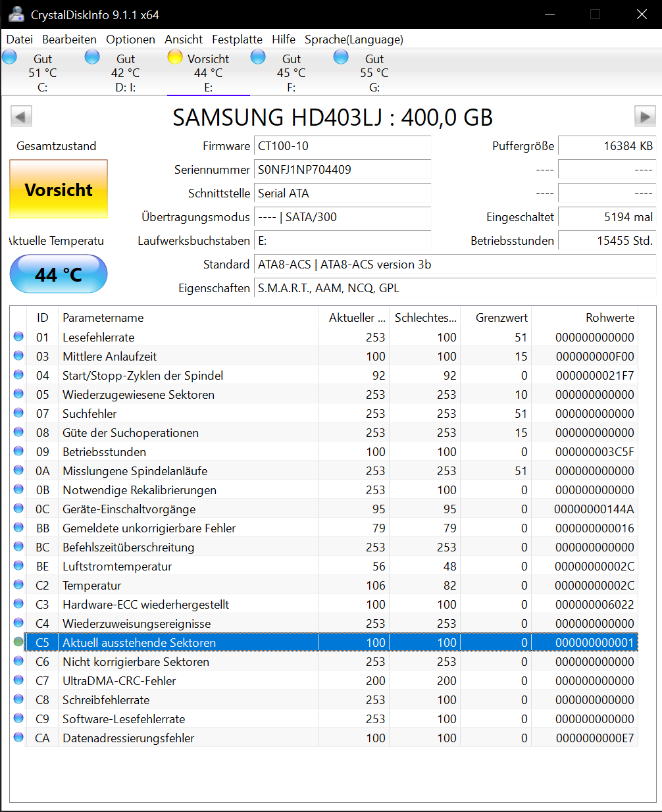Click the Eingeschaltet value 5194 mal
The image size is (662, 812).
(607, 217)
